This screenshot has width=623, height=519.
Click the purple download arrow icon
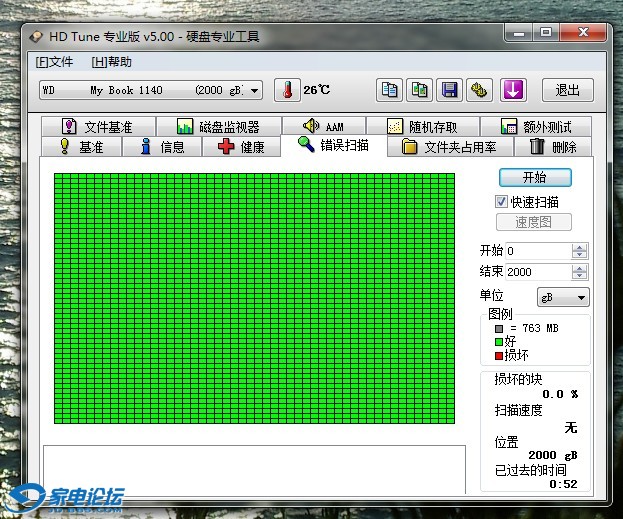pyautogui.click(x=513, y=90)
